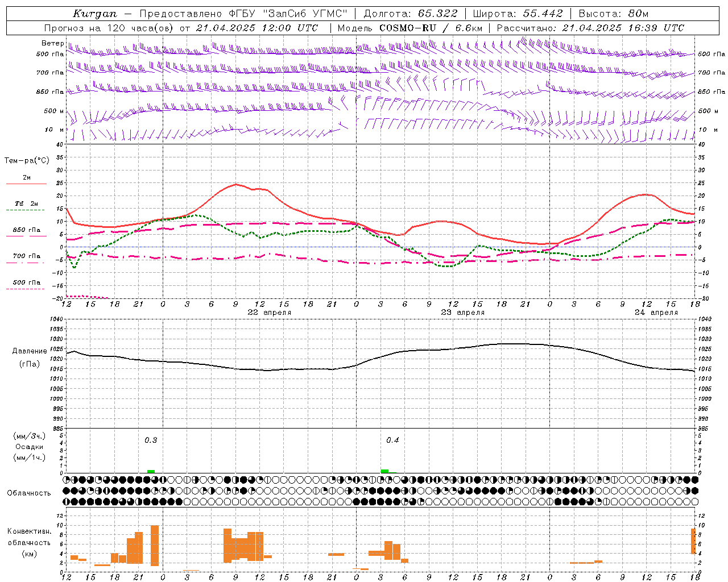Click the "850 гПа" legend entry in temperature panel
Screen dimensions: 728x582
pos(27,230)
